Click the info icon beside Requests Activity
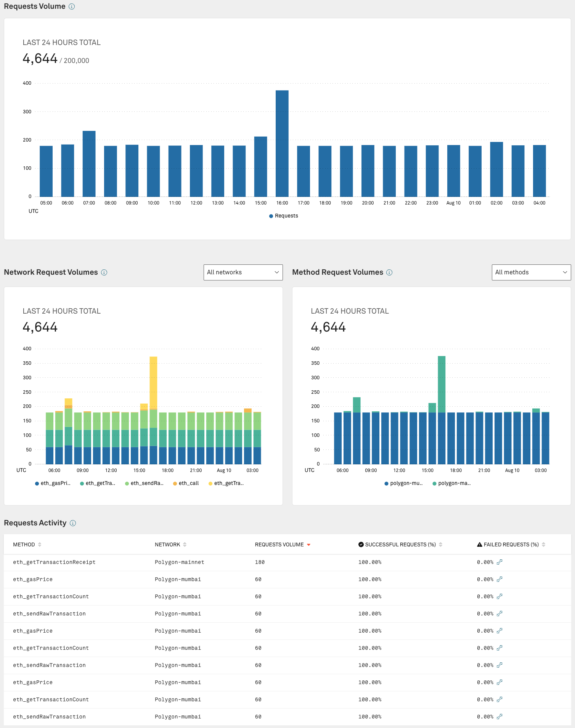 pyautogui.click(x=73, y=523)
